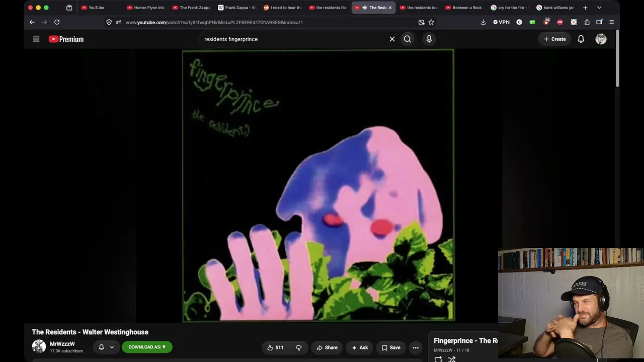Screen dimensions: 644x362
Task: Switch to The Frank Zappa tab
Action: [x=191, y=8]
